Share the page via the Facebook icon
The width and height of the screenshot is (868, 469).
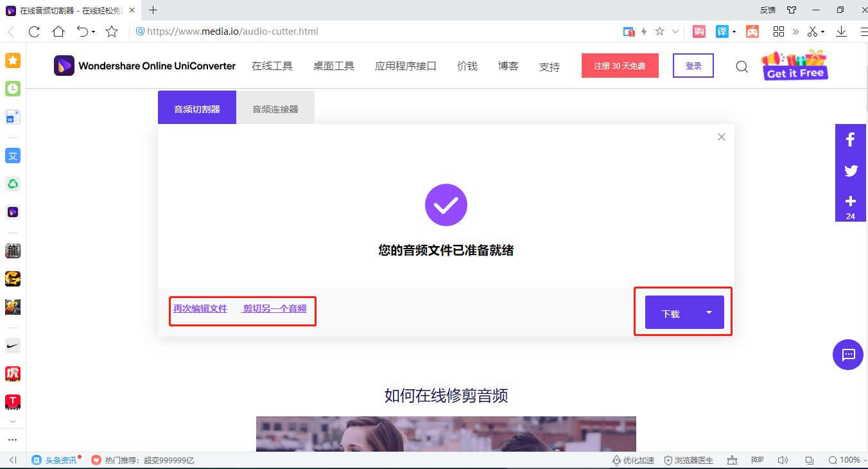point(851,139)
